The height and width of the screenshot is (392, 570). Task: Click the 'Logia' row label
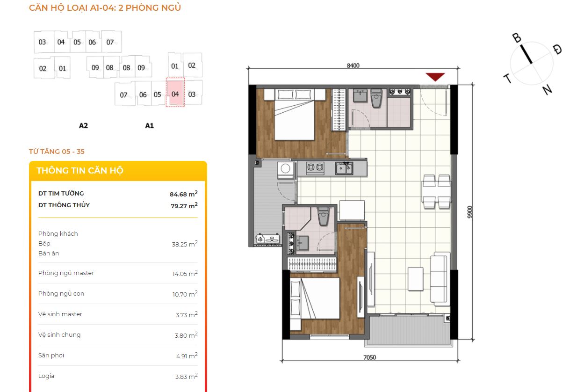coord(46,376)
